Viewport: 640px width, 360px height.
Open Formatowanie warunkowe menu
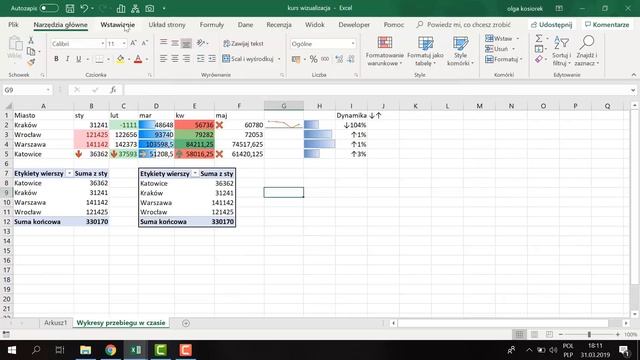pos(384,51)
